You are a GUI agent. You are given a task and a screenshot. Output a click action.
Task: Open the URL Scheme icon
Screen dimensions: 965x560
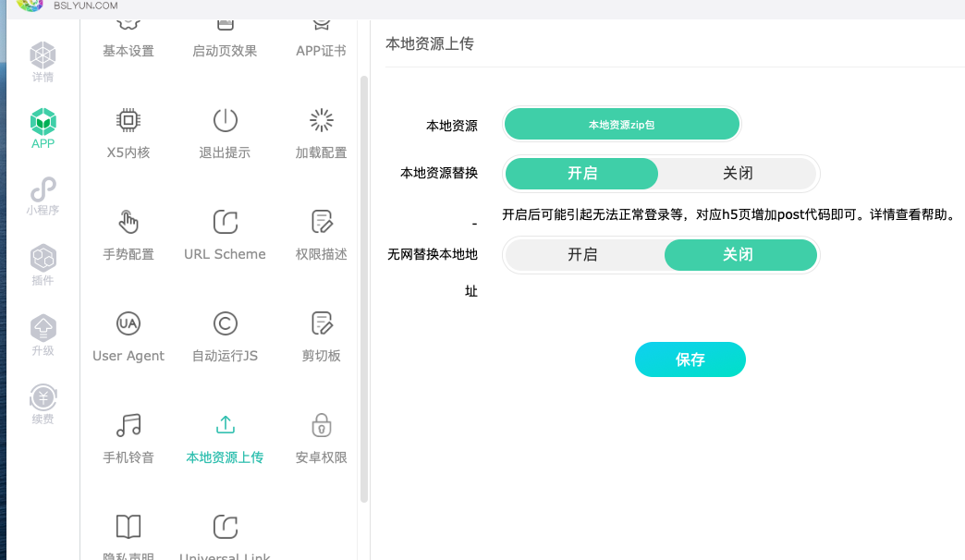coord(225,222)
